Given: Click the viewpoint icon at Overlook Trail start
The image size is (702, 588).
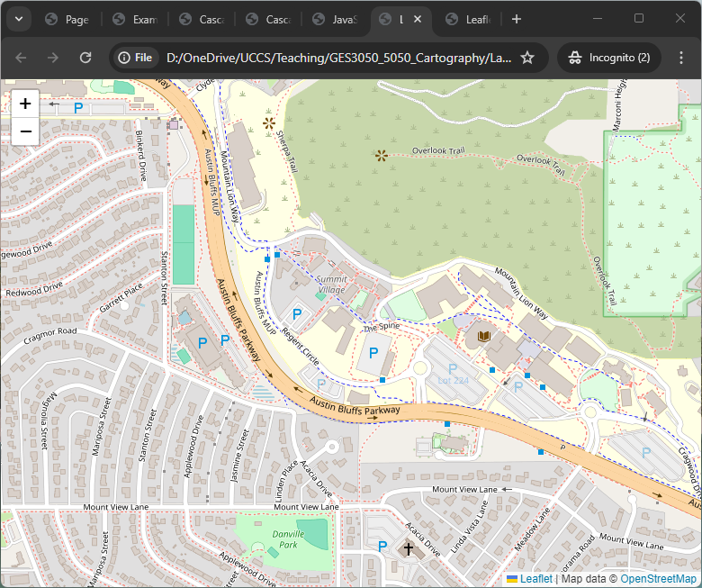Looking at the screenshot, I should coord(381,156).
